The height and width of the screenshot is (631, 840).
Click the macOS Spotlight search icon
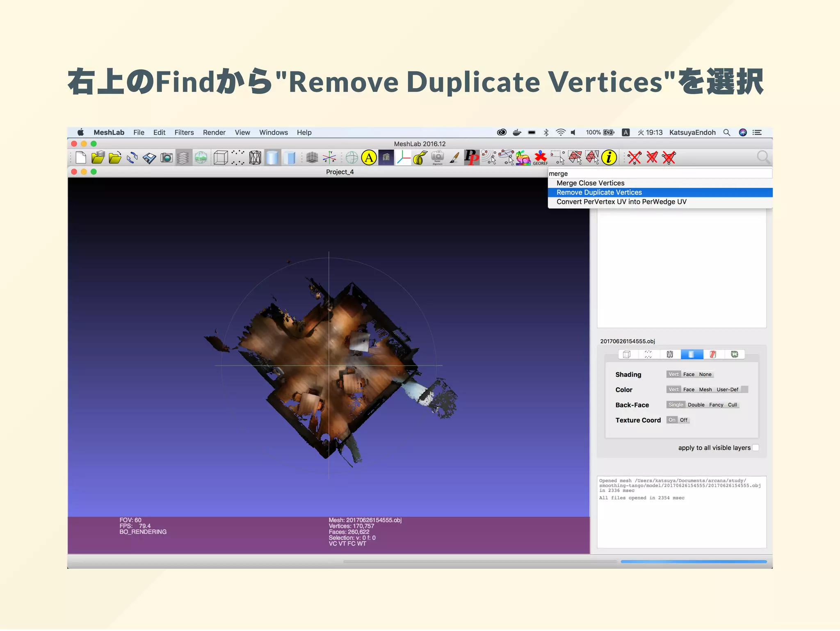click(726, 133)
